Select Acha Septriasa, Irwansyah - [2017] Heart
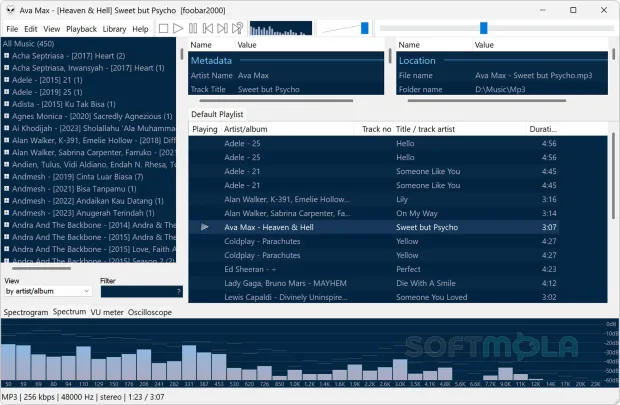 point(88,68)
